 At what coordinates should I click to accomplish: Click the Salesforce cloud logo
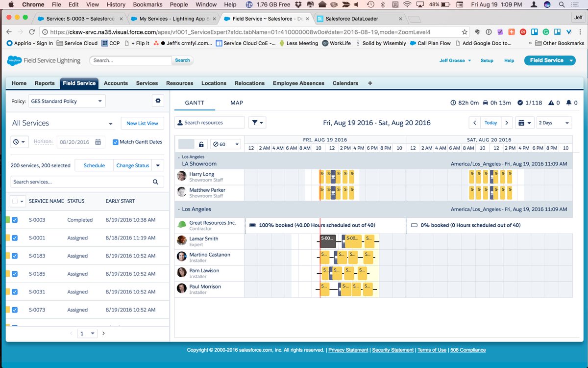point(14,60)
